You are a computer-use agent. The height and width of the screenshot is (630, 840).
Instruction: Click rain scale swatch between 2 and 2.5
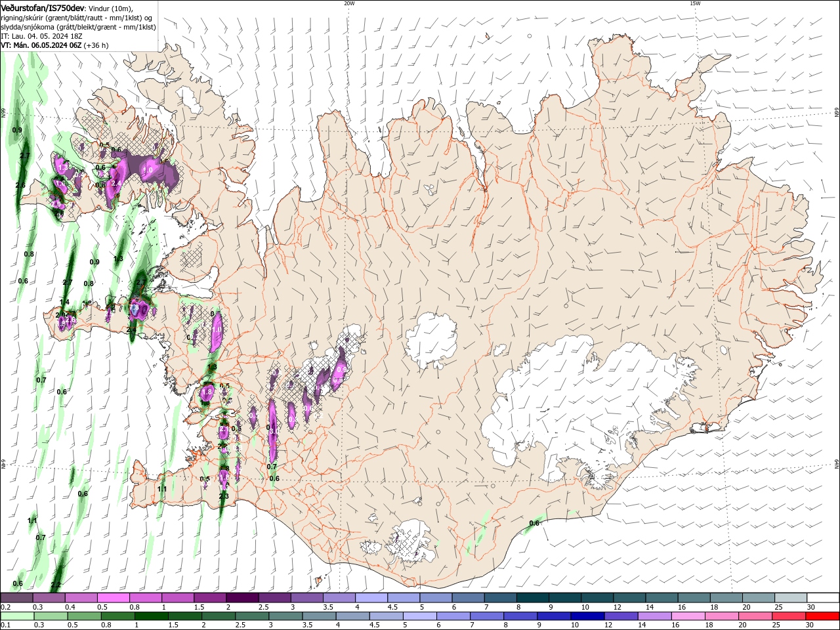coord(218,616)
